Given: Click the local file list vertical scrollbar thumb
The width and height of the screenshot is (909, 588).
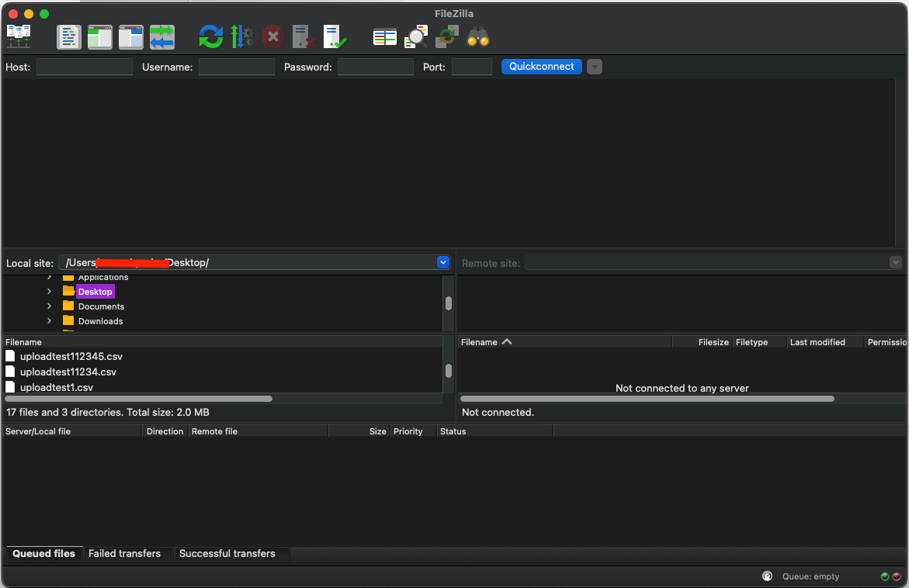Looking at the screenshot, I should tap(448, 370).
